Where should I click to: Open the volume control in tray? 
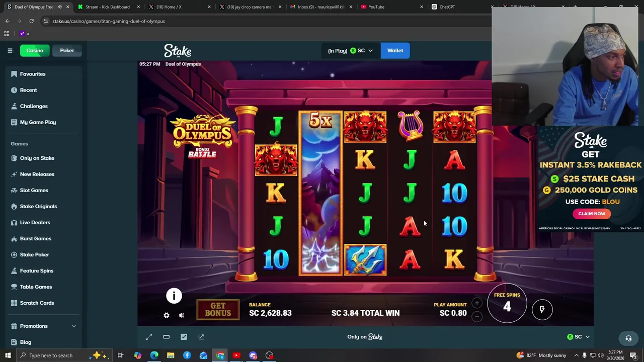click(x=600, y=355)
